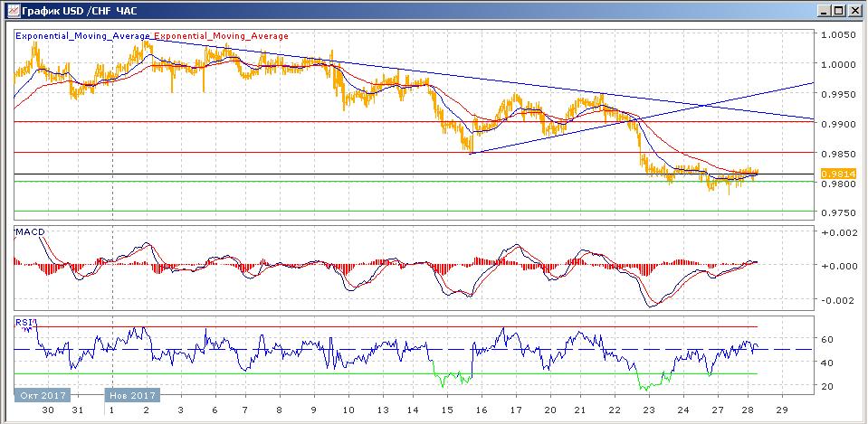Maximize the USD/CHF chart window
This screenshot has height=424, width=868.
coord(838,11)
